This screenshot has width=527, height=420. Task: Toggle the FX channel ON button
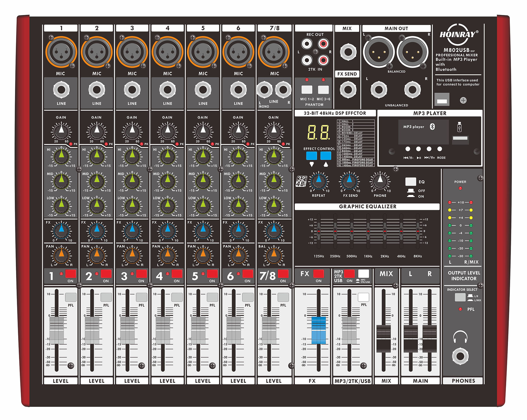(318, 274)
